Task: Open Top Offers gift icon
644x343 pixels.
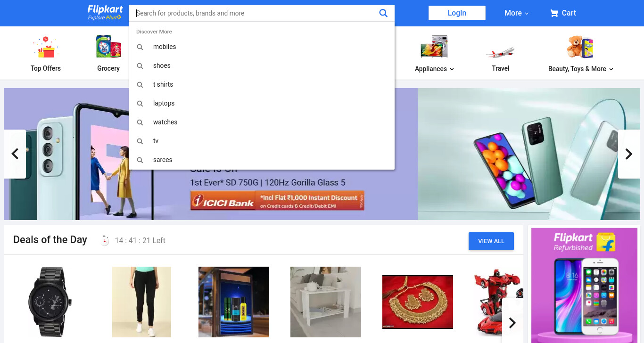Action: click(45, 47)
